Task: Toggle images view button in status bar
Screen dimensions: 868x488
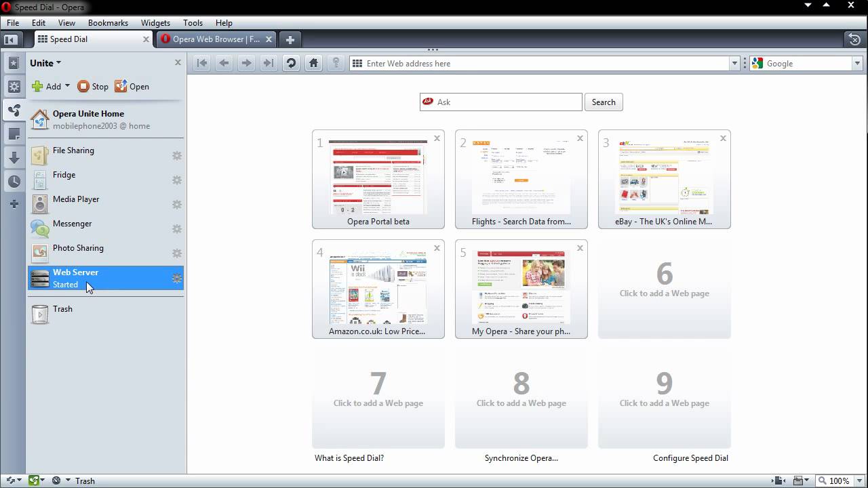Action: tap(799, 481)
